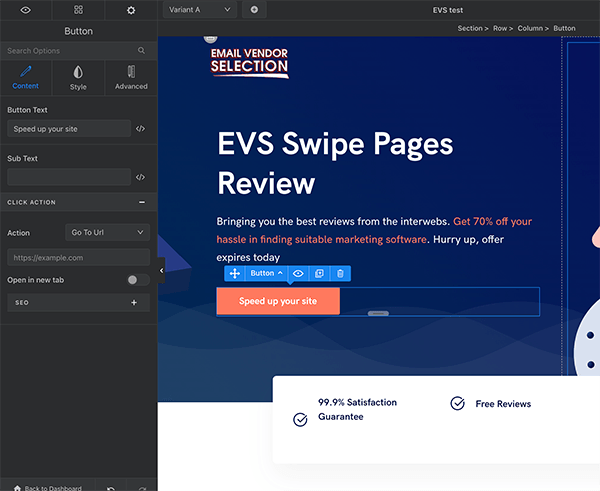The width and height of the screenshot is (600, 491).
Task: Open code editor icon for Button Text
Action: click(140, 129)
